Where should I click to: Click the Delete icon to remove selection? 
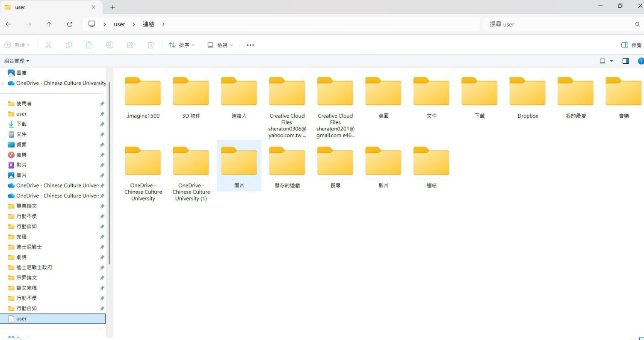pyautogui.click(x=151, y=44)
